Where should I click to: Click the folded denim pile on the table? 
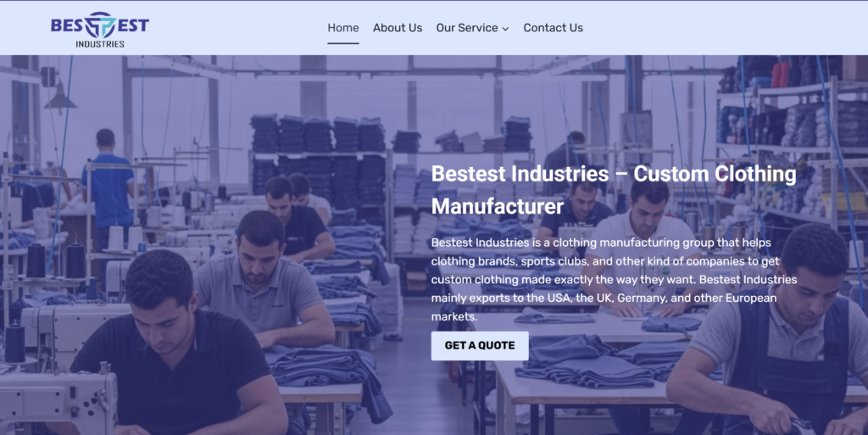[585, 372]
